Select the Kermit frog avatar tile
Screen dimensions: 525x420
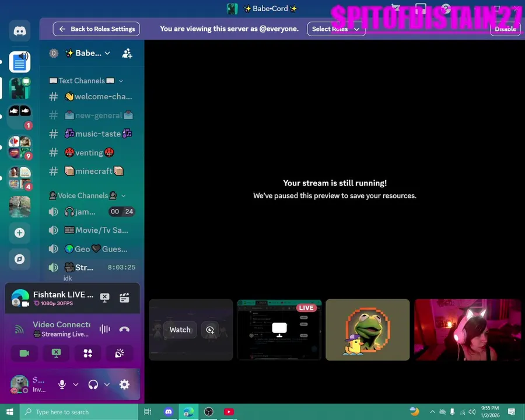click(367, 330)
